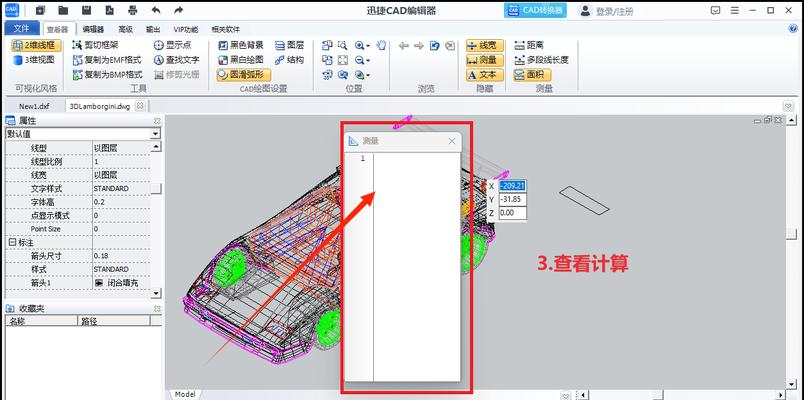Click the properties list scroll-up arrow
Screen dimensions: 804x400
(156, 147)
